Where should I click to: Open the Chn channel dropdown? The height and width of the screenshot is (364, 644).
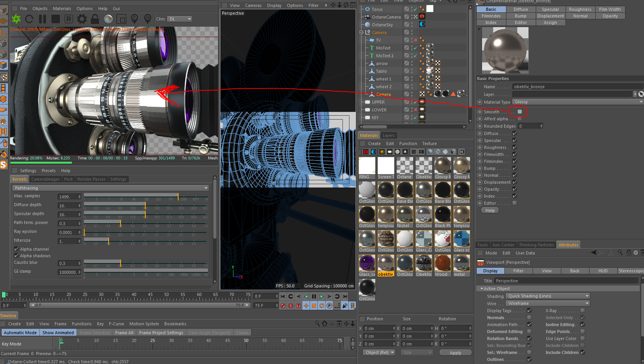180,19
